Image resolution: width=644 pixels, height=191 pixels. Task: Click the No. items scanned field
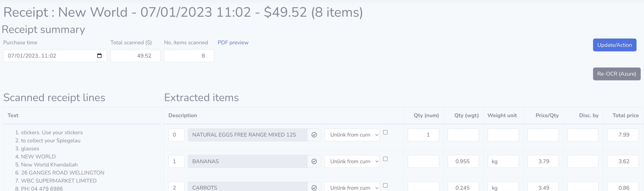click(189, 56)
